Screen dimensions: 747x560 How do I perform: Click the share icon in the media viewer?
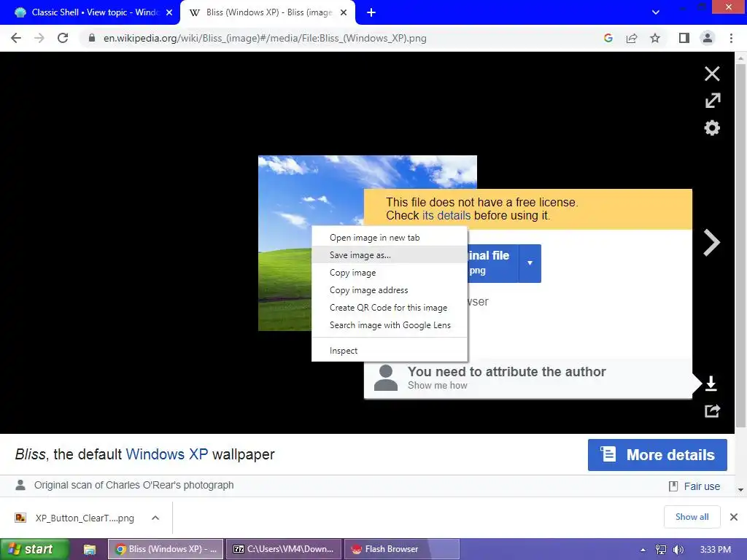tap(712, 411)
